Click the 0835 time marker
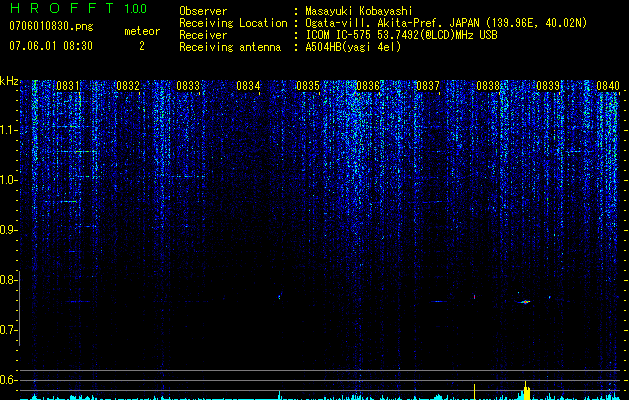Image resolution: width=629 pixels, height=400 pixels. 308,85
